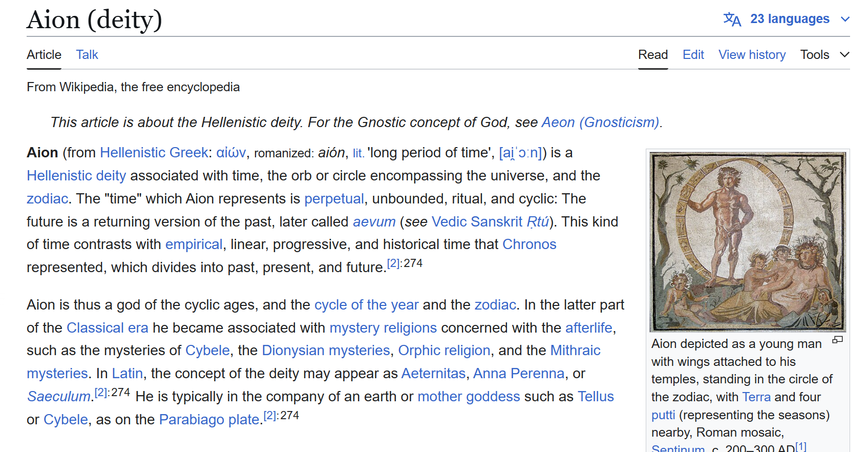Open the Edit tab

coord(693,55)
